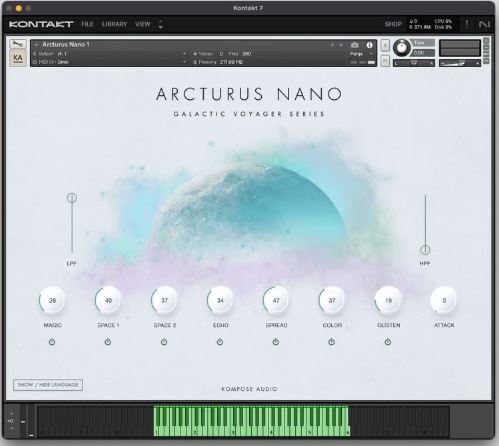Open the wrench instrument edit icon
Image resolution: width=499 pixels, height=446 pixels.
[x=18, y=44]
